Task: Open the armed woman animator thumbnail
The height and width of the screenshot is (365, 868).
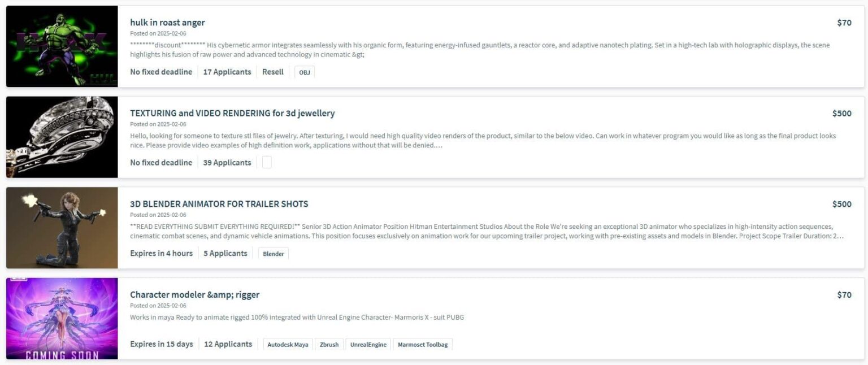Action: pyautogui.click(x=62, y=228)
